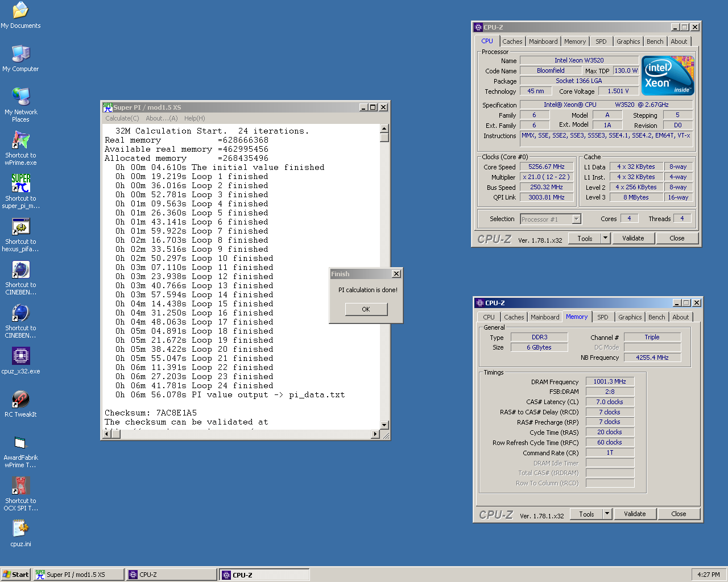The height and width of the screenshot is (582, 728).
Task: Select SPD tab in upper CPU-Z window
Action: pyautogui.click(x=601, y=41)
